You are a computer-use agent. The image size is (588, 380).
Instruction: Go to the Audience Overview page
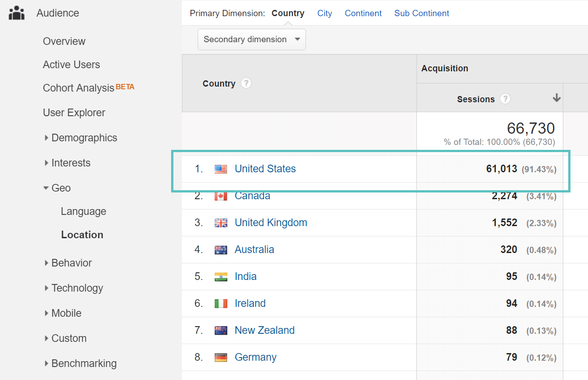coord(64,41)
